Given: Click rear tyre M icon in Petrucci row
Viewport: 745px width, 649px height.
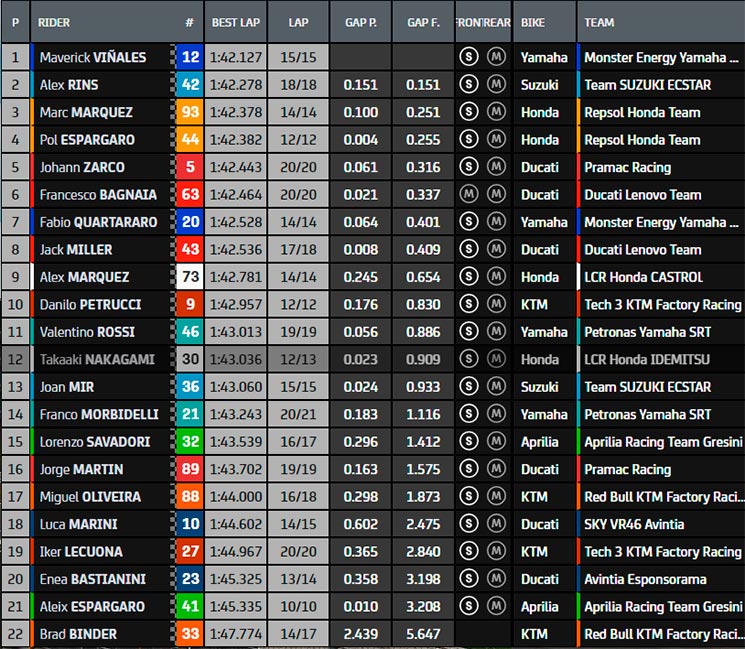Looking at the screenshot, I should 496,304.
